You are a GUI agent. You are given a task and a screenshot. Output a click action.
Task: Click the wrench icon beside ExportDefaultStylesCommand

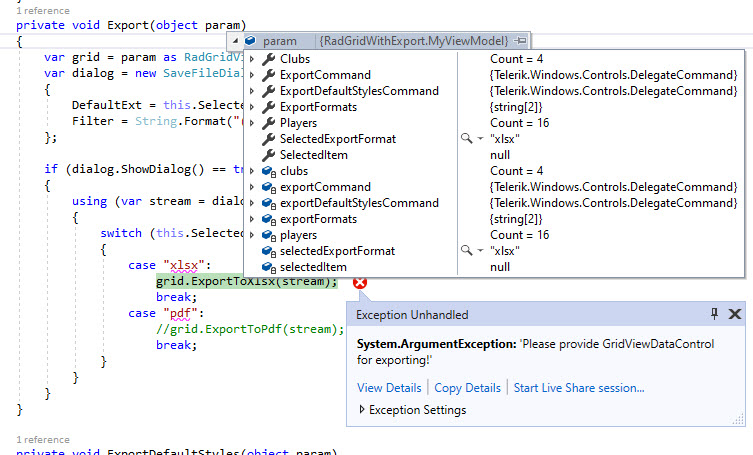pyautogui.click(x=268, y=91)
